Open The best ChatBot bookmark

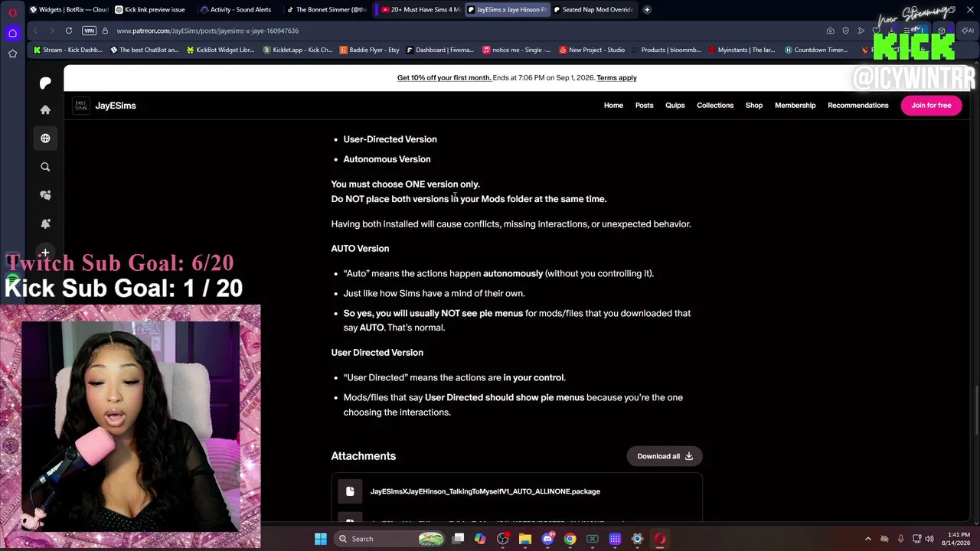(x=144, y=51)
